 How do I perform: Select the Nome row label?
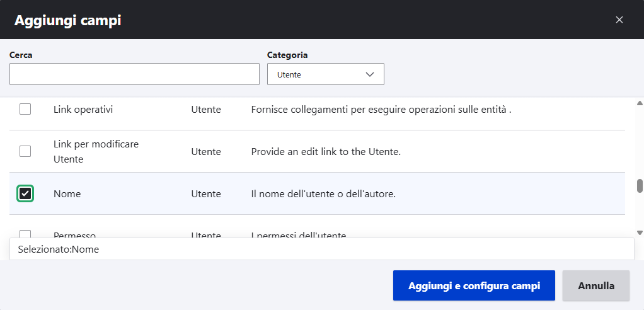67,194
